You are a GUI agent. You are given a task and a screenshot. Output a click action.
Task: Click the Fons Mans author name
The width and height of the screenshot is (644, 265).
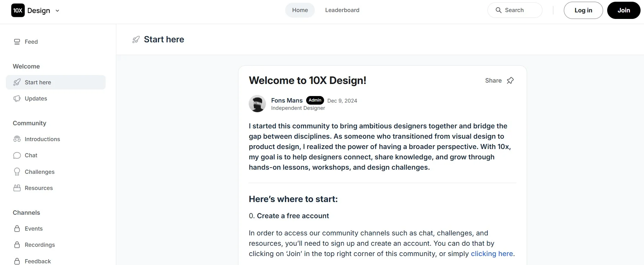(287, 100)
